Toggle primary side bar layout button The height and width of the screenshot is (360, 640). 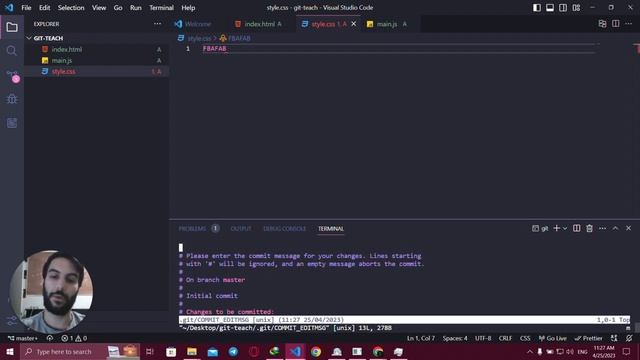(537, 8)
